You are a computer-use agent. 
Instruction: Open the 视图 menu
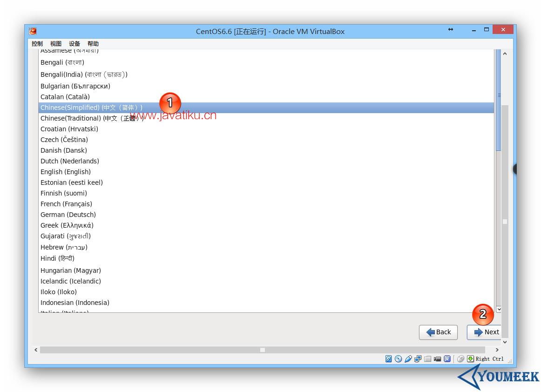click(55, 43)
